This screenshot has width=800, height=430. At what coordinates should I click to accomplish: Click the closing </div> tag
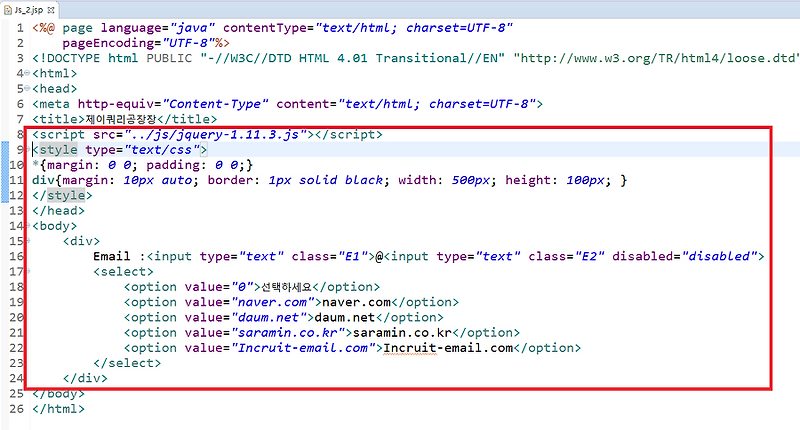[85, 378]
